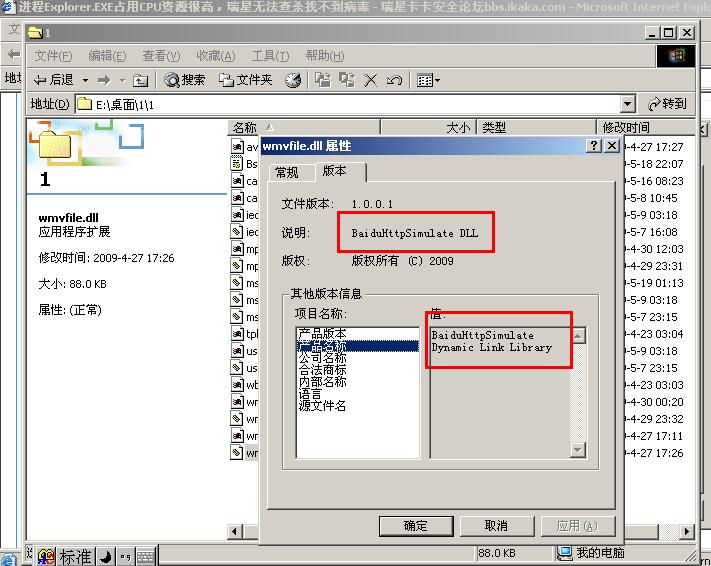The height and width of the screenshot is (566, 711).
Task: Click the Undo toolbar icon
Action: coord(394,81)
